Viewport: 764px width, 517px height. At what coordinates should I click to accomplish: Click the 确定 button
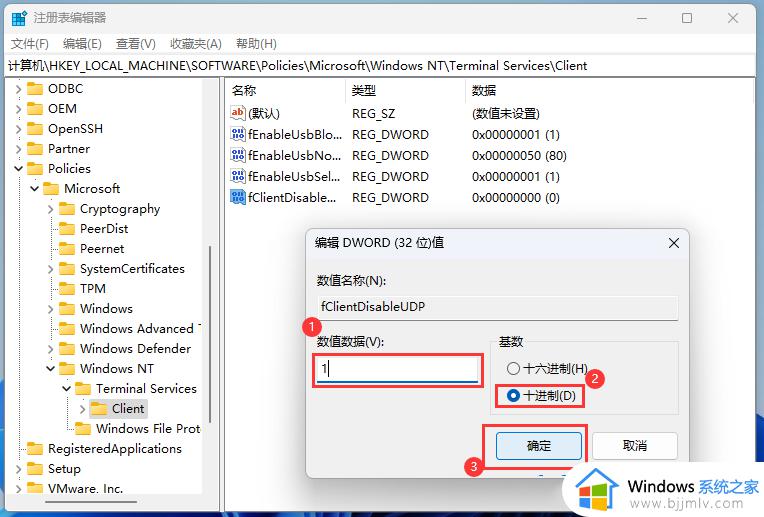pyautogui.click(x=539, y=445)
